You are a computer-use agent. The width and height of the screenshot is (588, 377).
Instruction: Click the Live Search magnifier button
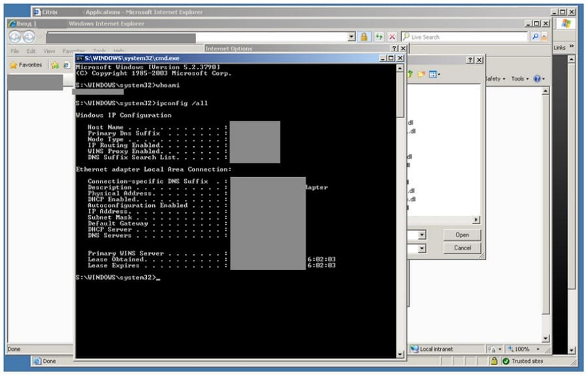tap(535, 37)
